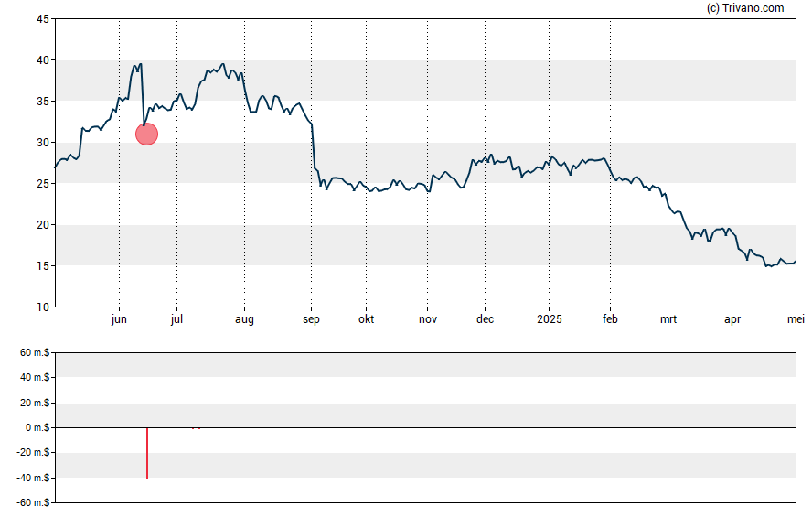Click the 'feb' x-axis label

[x=610, y=319]
